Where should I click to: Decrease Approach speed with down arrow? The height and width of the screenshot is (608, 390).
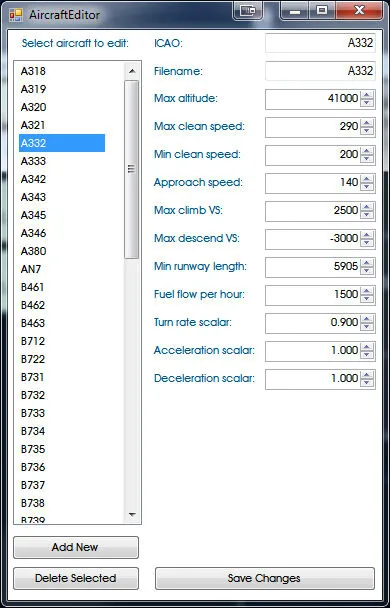367,187
